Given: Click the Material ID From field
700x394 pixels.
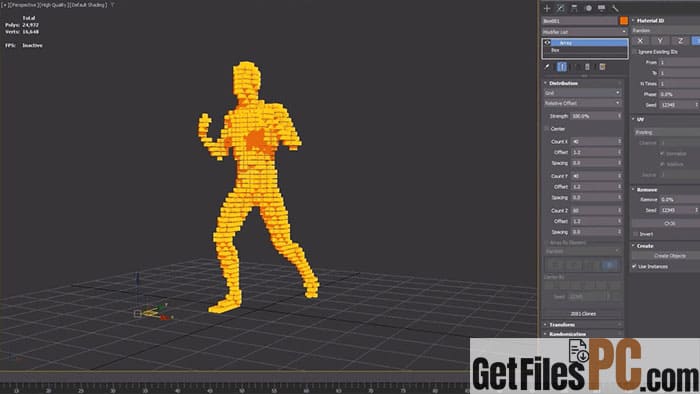Looking at the screenshot, I should pyautogui.click(x=679, y=62).
